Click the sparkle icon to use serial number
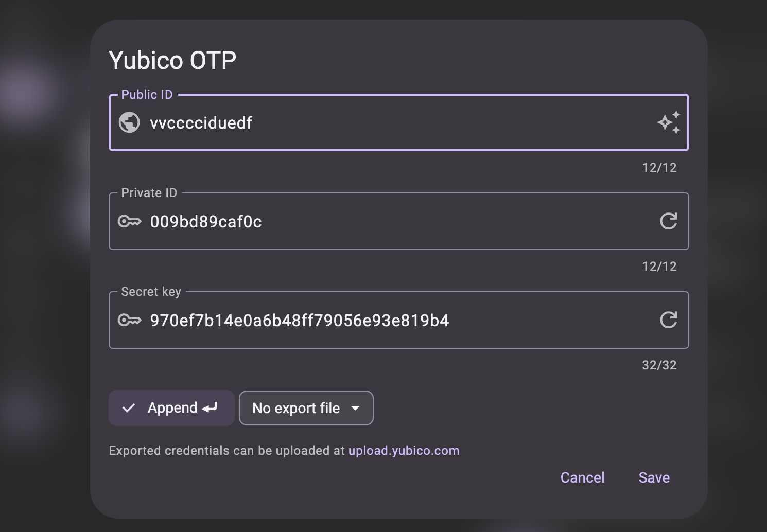 click(669, 122)
